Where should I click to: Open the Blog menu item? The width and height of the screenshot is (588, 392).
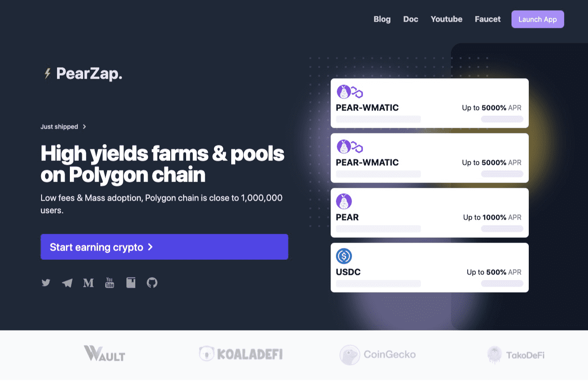(382, 19)
